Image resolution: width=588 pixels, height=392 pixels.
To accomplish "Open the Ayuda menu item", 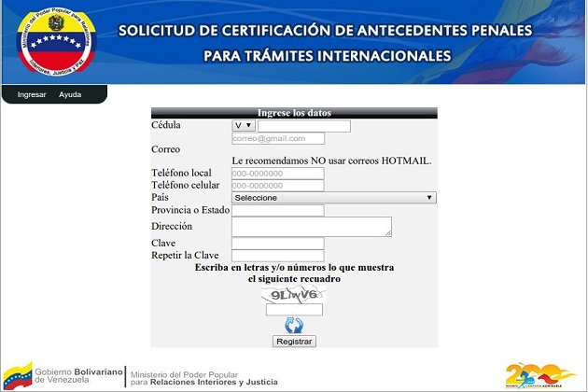I will click(x=70, y=95).
